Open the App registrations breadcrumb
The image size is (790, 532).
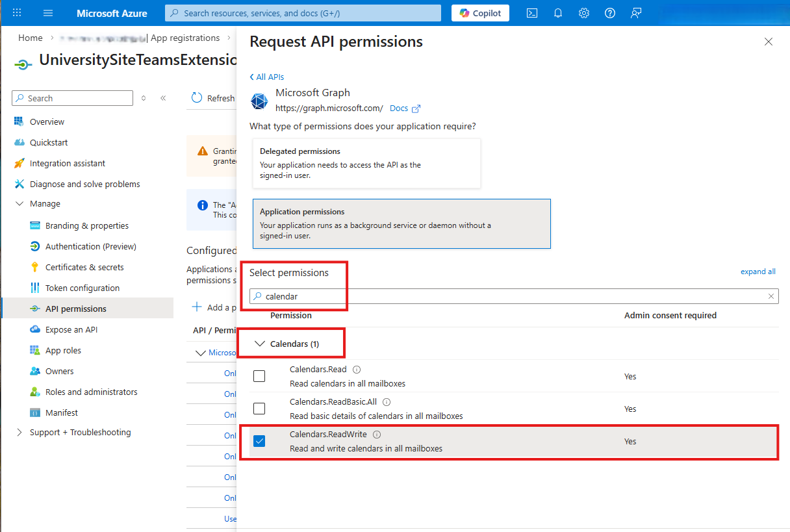tap(185, 38)
